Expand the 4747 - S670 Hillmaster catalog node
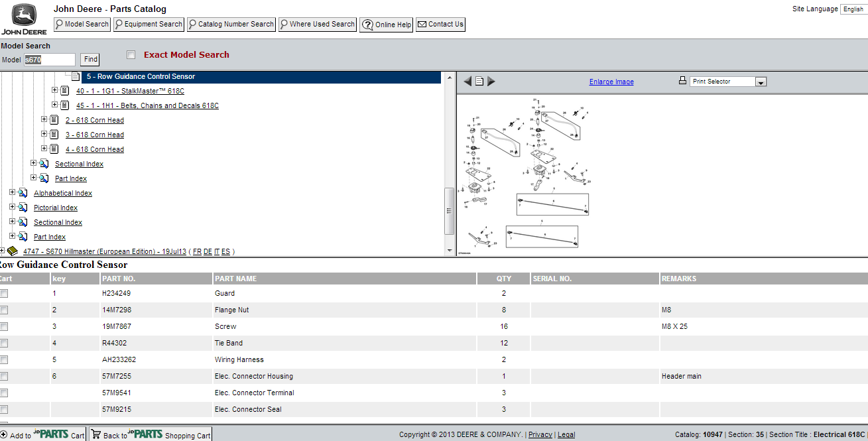The image size is (868, 441). coord(3,251)
